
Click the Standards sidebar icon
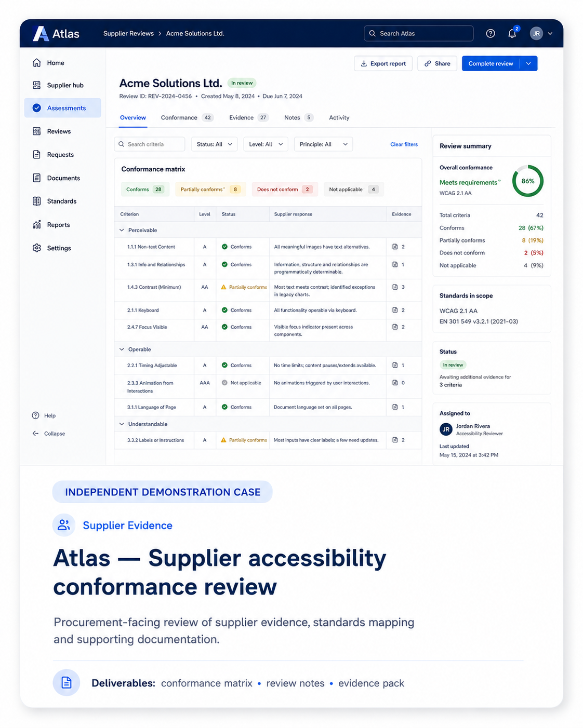[x=37, y=201]
